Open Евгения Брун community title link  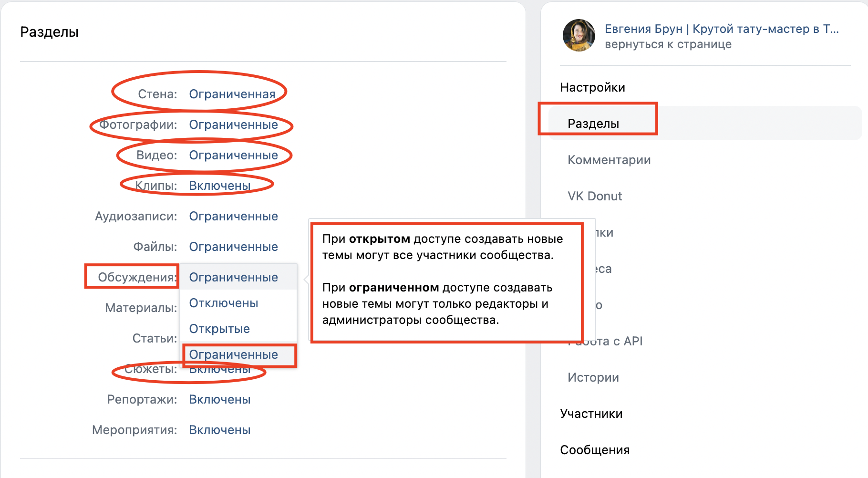point(722,29)
